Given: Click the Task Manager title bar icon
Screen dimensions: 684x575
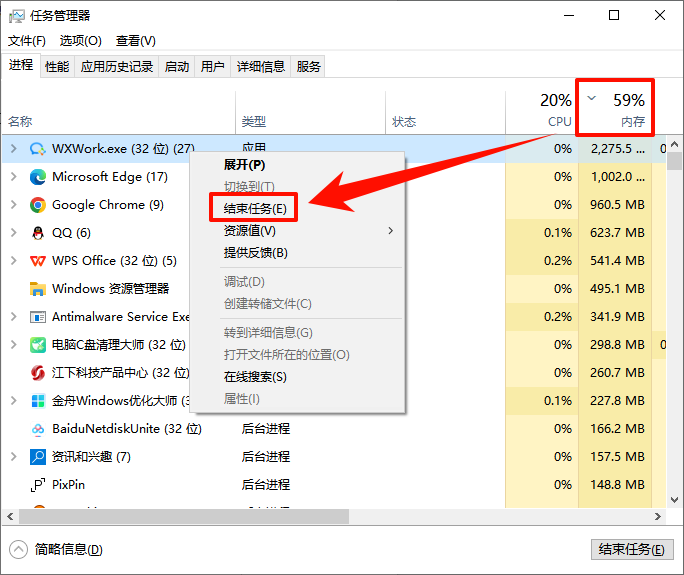Looking at the screenshot, I should (17, 16).
